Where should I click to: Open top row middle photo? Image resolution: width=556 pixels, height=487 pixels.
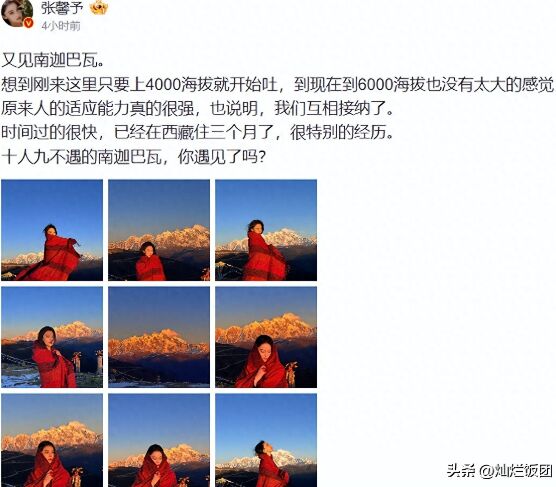click(x=159, y=230)
